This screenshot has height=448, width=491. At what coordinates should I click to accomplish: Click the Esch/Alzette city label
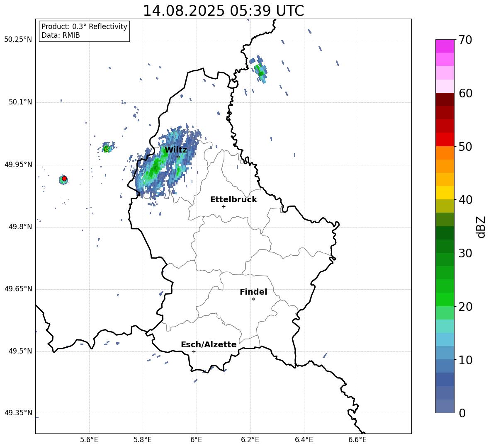(209, 345)
